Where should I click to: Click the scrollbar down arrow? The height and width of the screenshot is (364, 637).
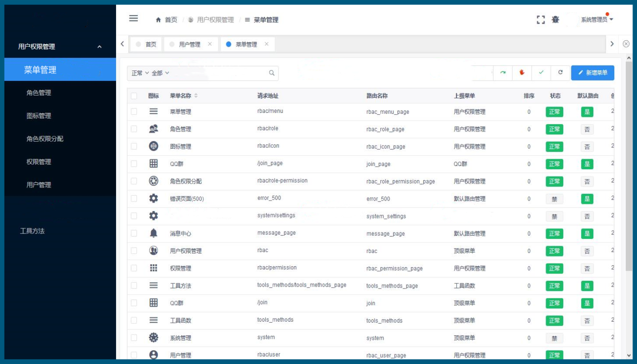tap(629, 355)
